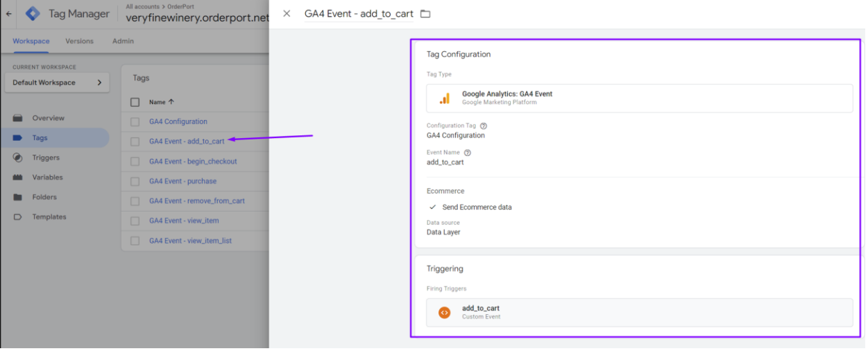Check the GA4 Event - begin_checkout checkbox
The image size is (868, 351).
pos(135,162)
